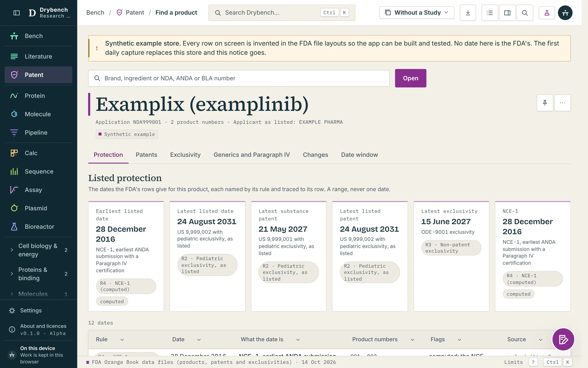Open the Without a Study dropdown
588x368 pixels.
pyautogui.click(x=416, y=13)
